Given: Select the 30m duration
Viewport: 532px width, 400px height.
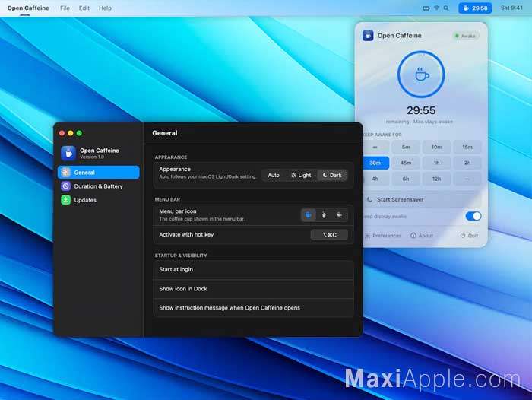Looking at the screenshot, I should point(375,163).
